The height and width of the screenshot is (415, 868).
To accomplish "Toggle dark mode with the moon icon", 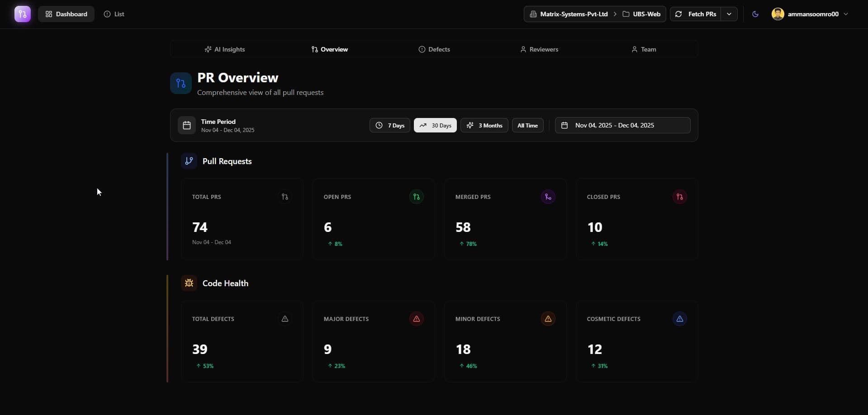I will tap(755, 14).
